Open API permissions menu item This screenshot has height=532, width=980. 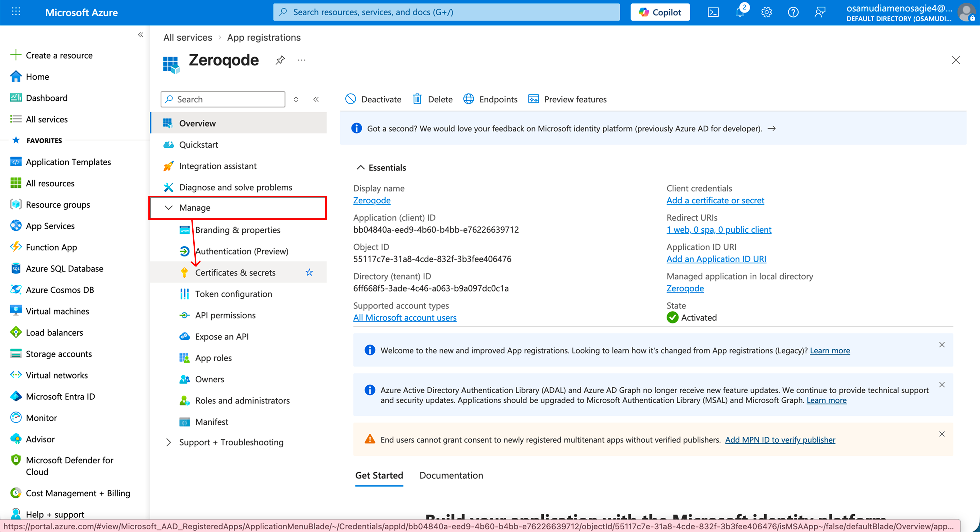pyautogui.click(x=225, y=315)
